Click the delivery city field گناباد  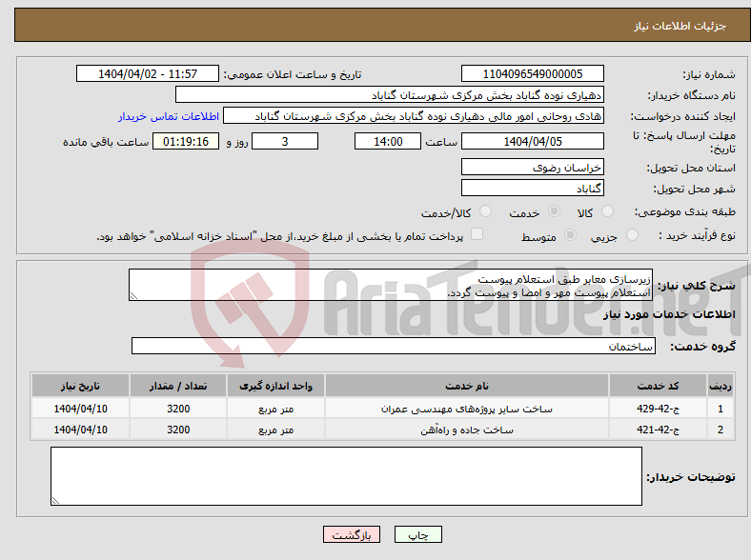(533, 188)
